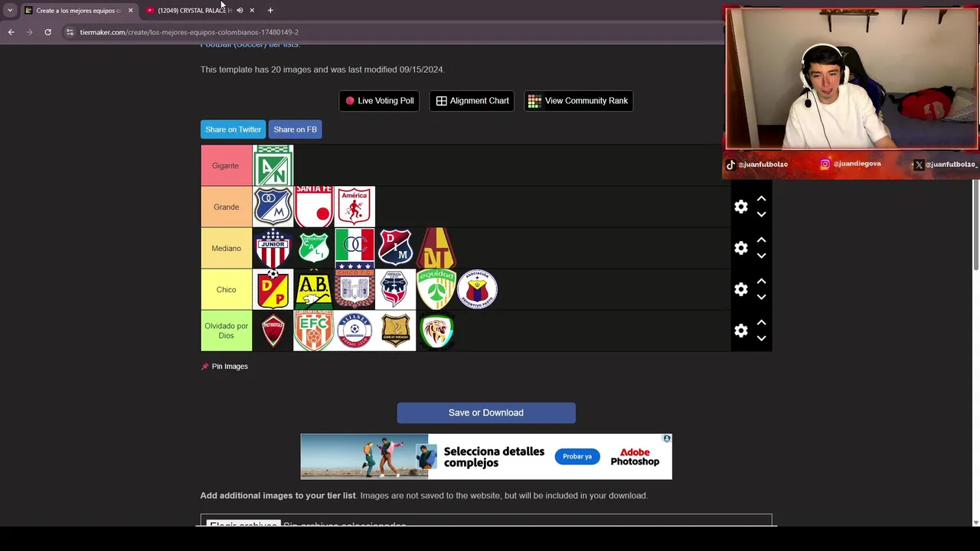Pick the Águilas Doradas logo
Viewport: 980px width, 551px height.
(395, 331)
